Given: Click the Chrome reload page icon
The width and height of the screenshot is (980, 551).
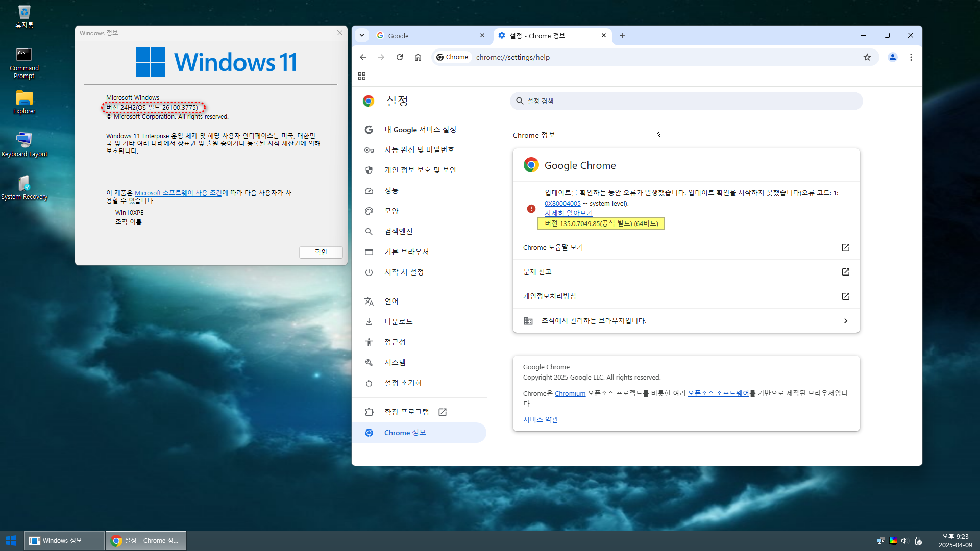Looking at the screenshot, I should point(400,57).
